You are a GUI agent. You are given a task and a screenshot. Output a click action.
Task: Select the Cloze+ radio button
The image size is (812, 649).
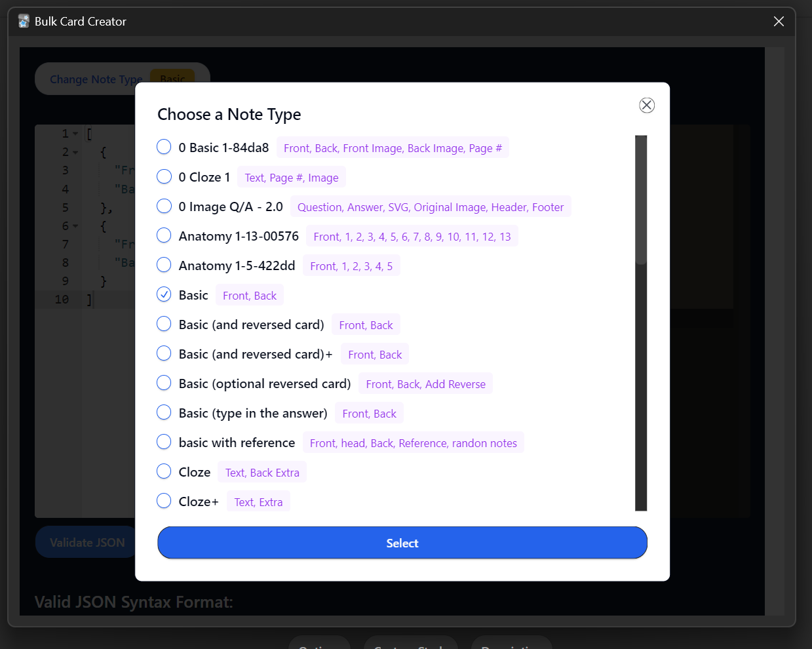164,501
